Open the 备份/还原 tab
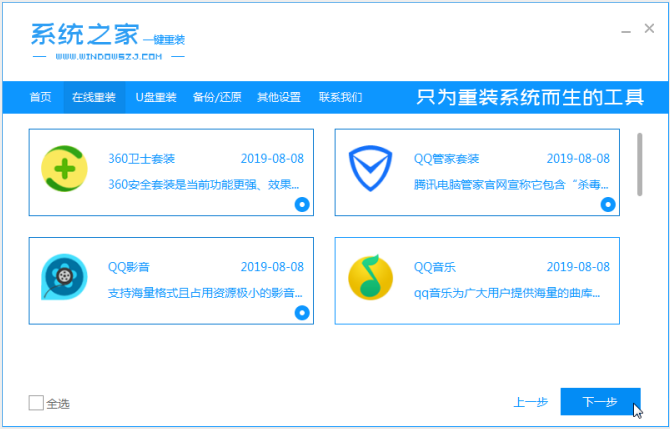 click(x=217, y=97)
